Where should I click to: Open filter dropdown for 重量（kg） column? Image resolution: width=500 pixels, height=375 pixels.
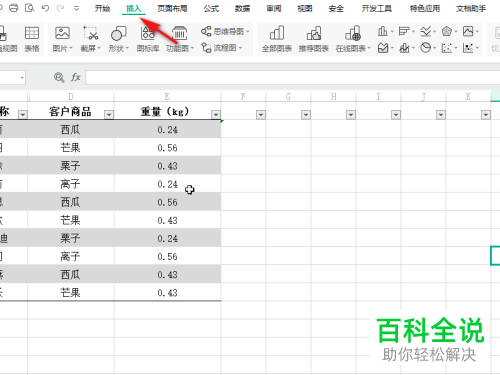point(216,115)
